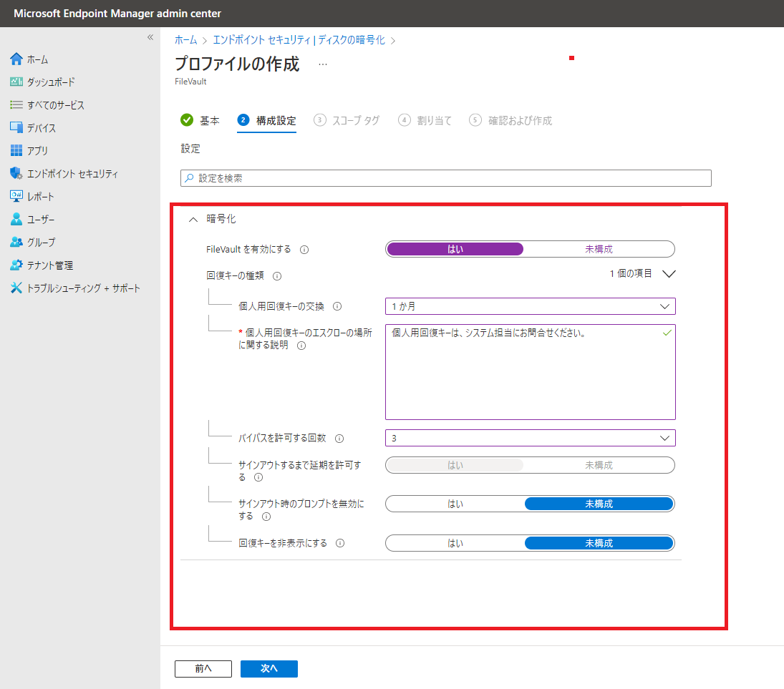
Task: Click info icon for サインアウトするまで延期を許可する
Action: (x=258, y=477)
